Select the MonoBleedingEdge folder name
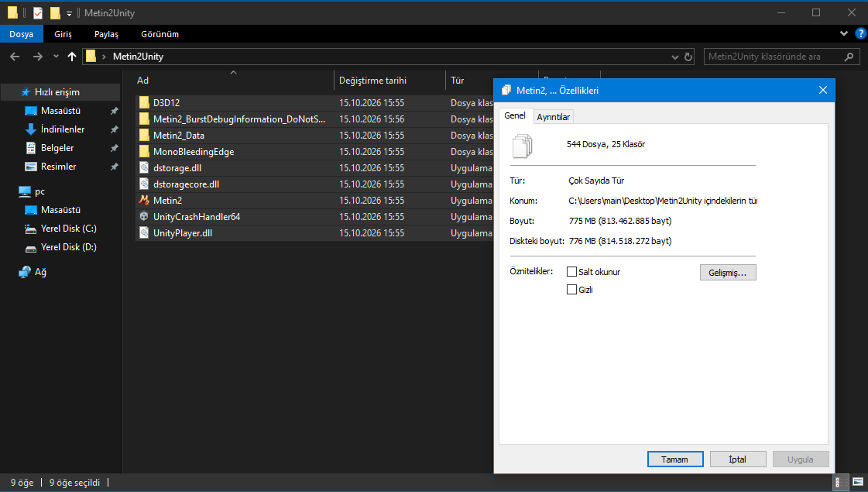The height and width of the screenshot is (492, 868). [194, 152]
